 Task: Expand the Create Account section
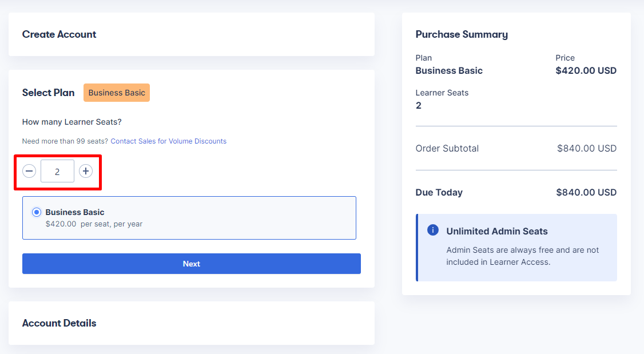(192, 34)
